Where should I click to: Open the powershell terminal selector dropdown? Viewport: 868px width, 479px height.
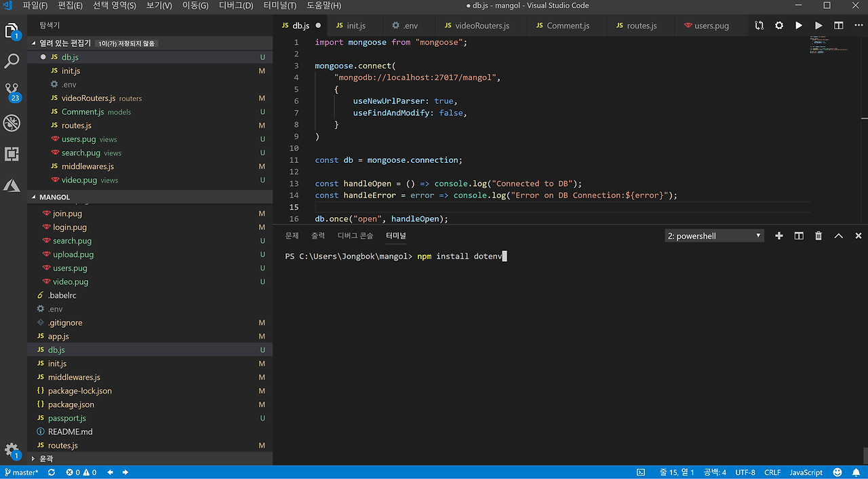tap(714, 236)
